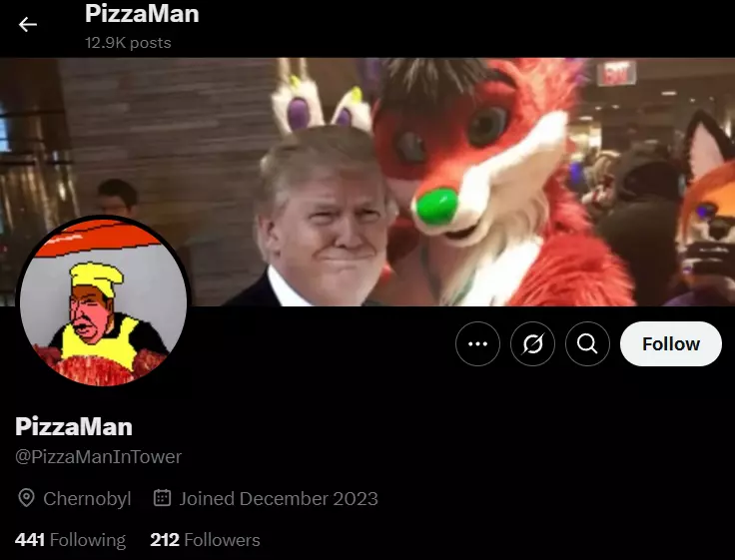Click the location pin icon
Screen dimensions: 735x560
(x=26, y=498)
